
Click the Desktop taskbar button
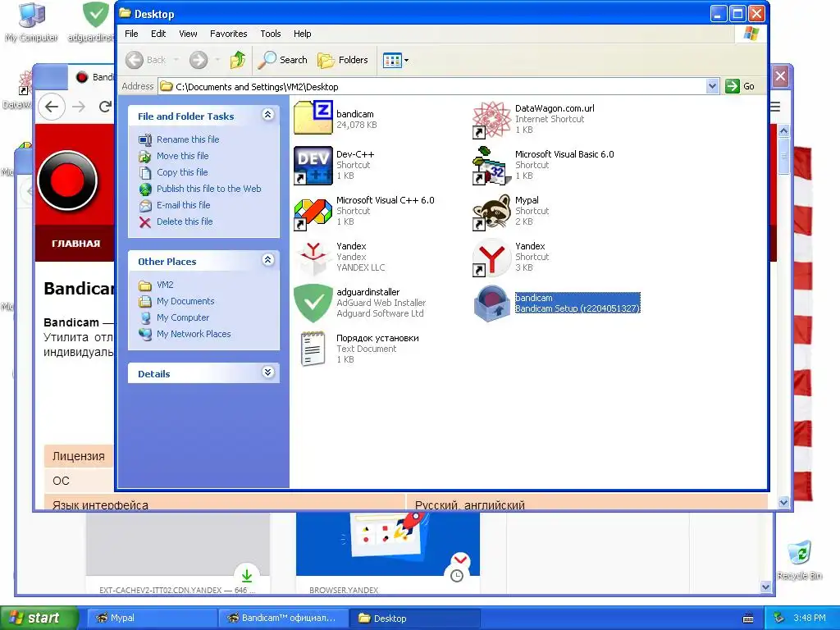[x=414, y=618]
